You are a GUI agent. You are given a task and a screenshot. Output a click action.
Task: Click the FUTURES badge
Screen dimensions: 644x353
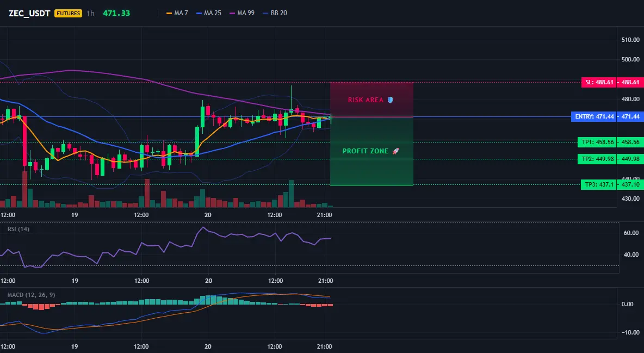(x=68, y=13)
